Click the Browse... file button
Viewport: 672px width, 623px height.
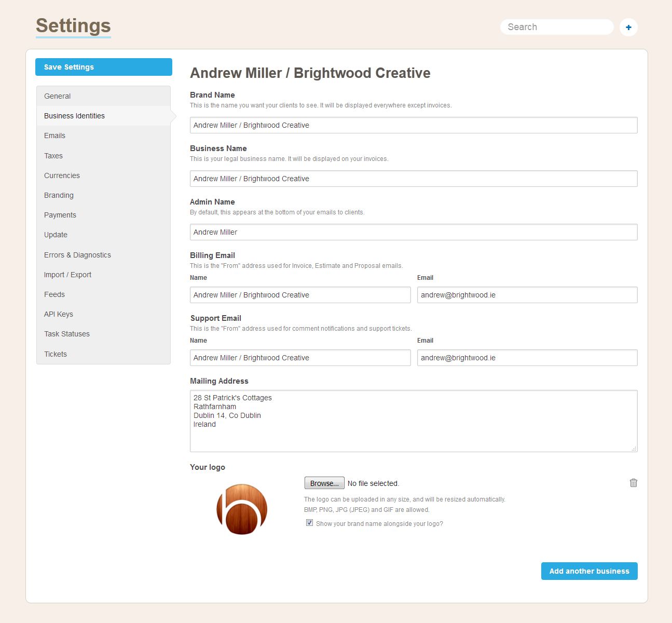[x=324, y=483]
